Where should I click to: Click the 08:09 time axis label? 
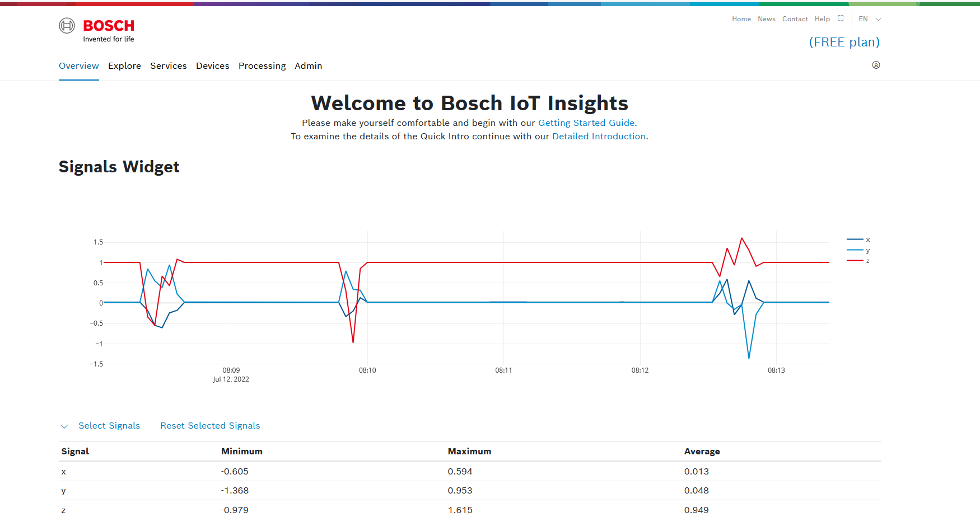(231, 370)
